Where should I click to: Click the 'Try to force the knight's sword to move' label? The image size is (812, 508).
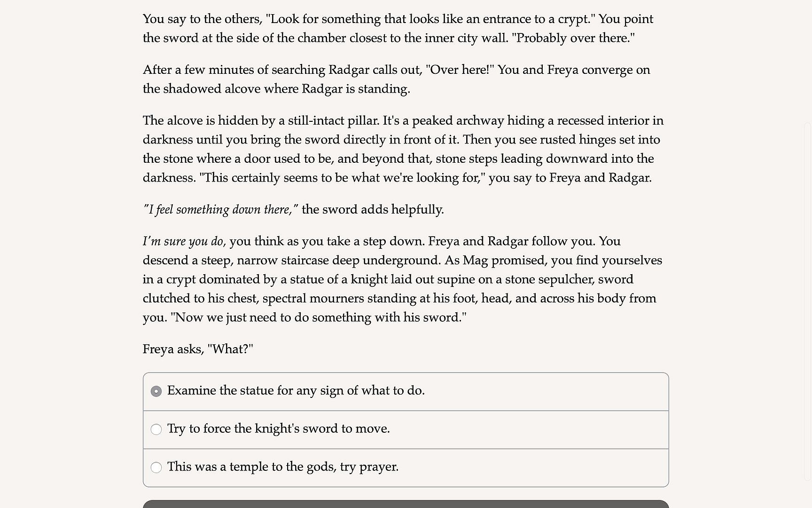click(278, 429)
